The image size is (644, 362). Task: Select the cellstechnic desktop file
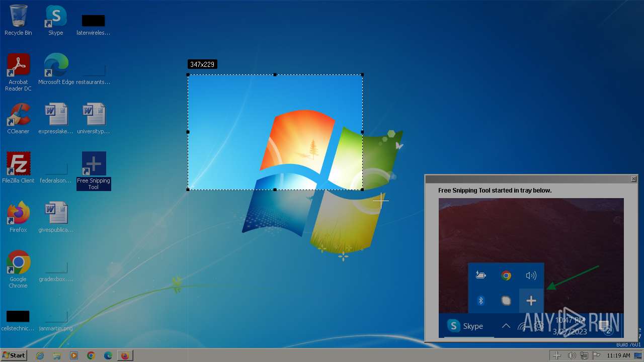point(18,320)
